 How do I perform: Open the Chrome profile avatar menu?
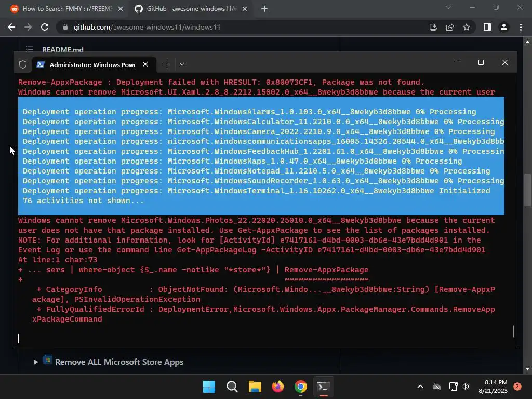(x=504, y=27)
